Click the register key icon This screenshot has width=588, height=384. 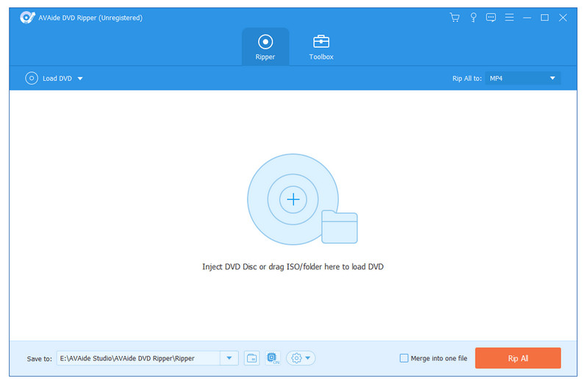[x=473, y=18]
